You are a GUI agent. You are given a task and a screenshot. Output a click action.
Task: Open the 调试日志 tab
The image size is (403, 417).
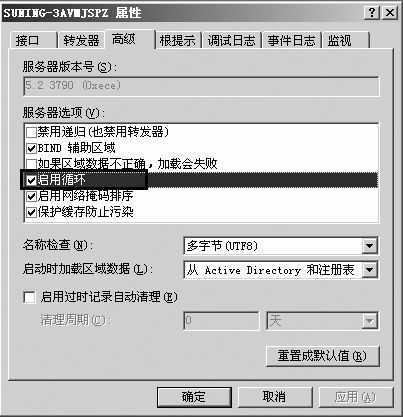[x=231, y=41]
